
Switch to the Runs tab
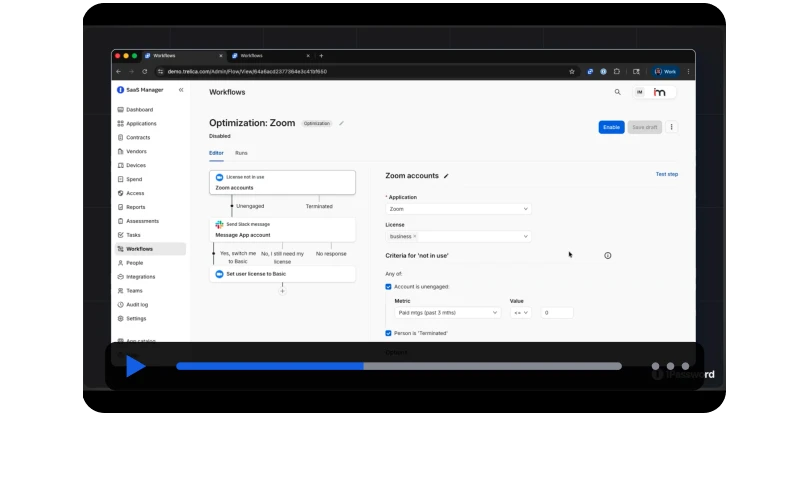pyautogui.click(x=241, y=153)
